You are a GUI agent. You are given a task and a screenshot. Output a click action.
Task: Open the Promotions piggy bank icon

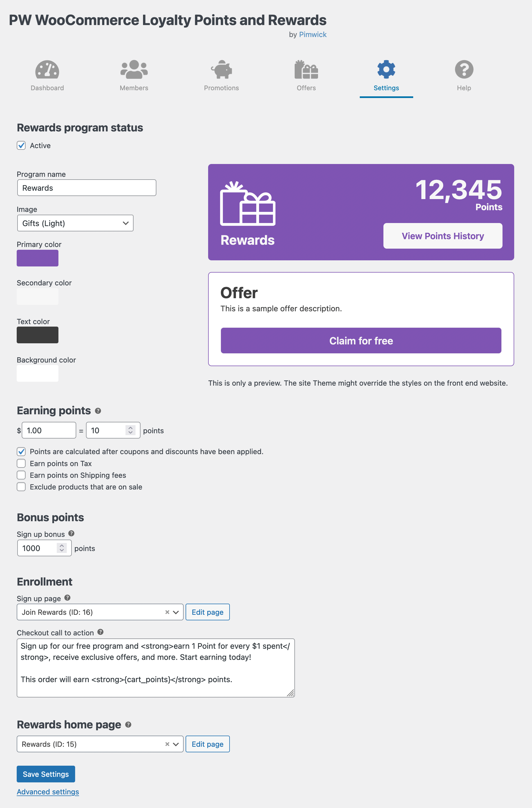(x=221, y=69)
